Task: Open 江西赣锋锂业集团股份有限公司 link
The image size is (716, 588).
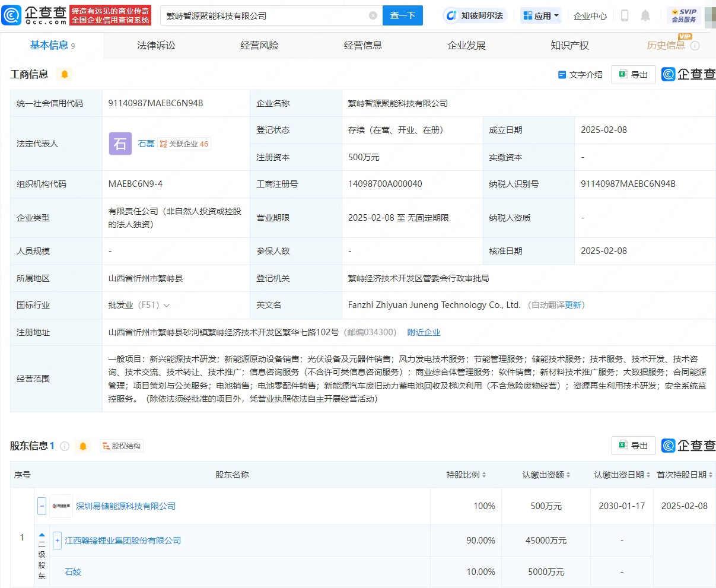Action: [x=123, y=541]
